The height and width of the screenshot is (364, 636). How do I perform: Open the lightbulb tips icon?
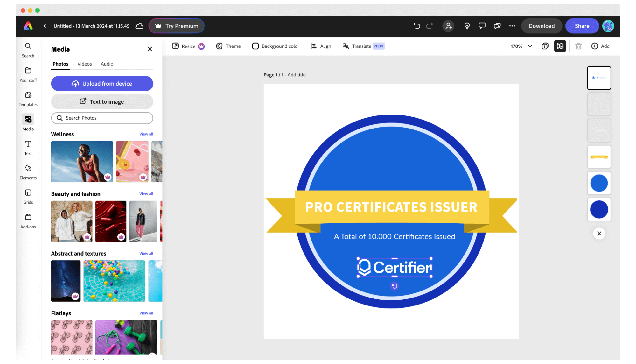click(467, 26)
